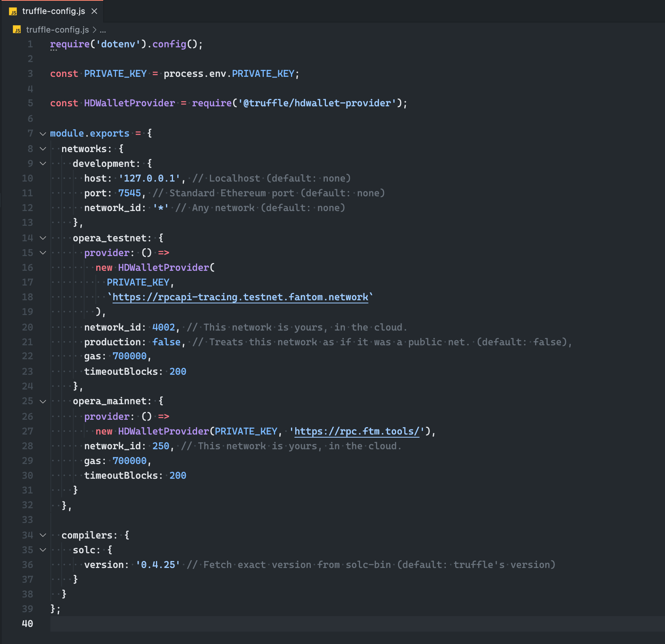Collapse the opera_mainnet block

coord(43,402)
